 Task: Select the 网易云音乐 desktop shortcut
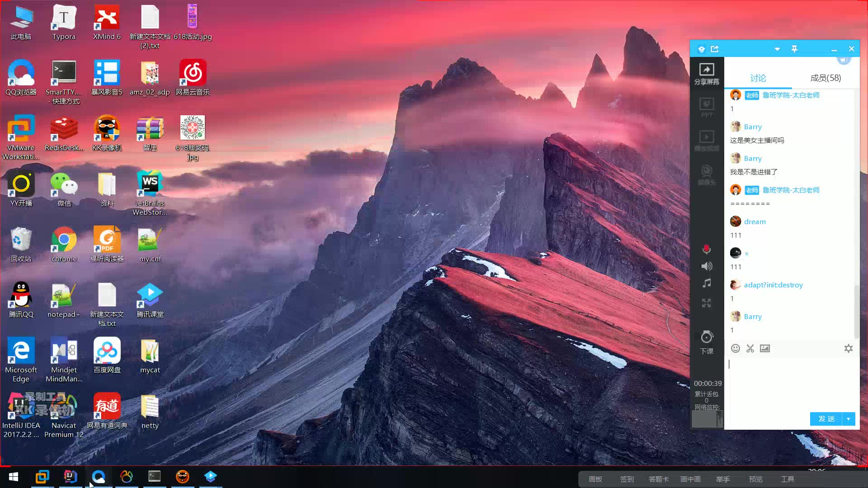click(193, 78)
